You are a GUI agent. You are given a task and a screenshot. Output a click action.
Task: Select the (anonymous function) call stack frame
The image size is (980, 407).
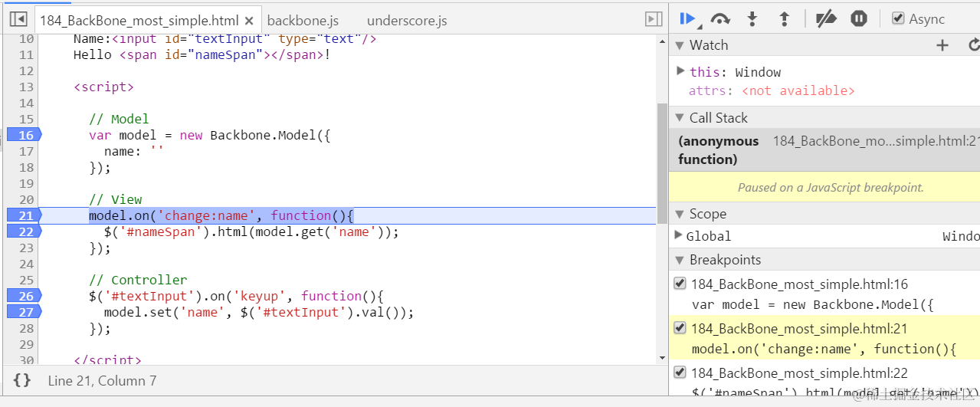(824, 149)
